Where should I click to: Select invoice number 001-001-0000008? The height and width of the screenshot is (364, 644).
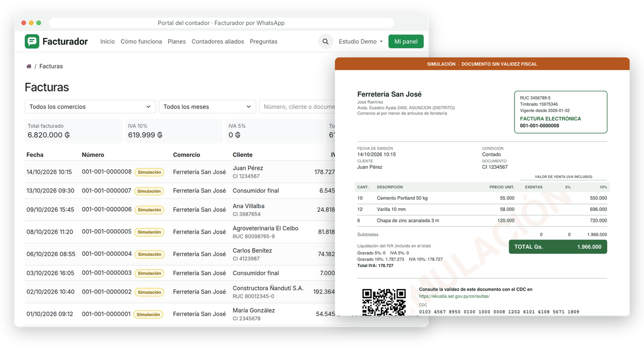pyautogui.click(x=107, y=172)
